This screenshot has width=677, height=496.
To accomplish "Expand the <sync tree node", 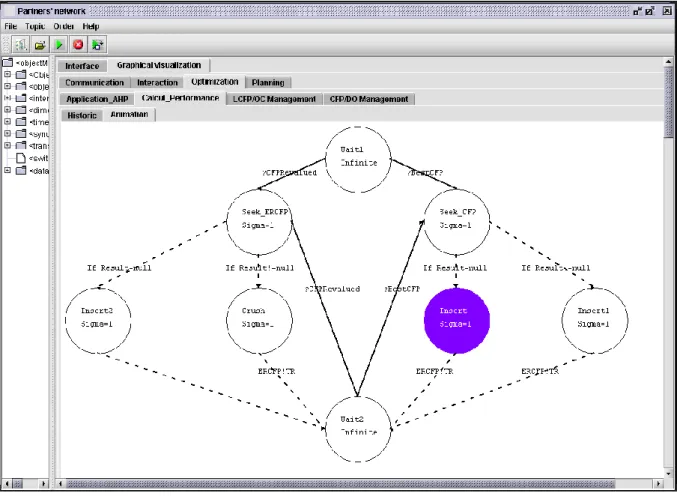I will pos(7,133).
